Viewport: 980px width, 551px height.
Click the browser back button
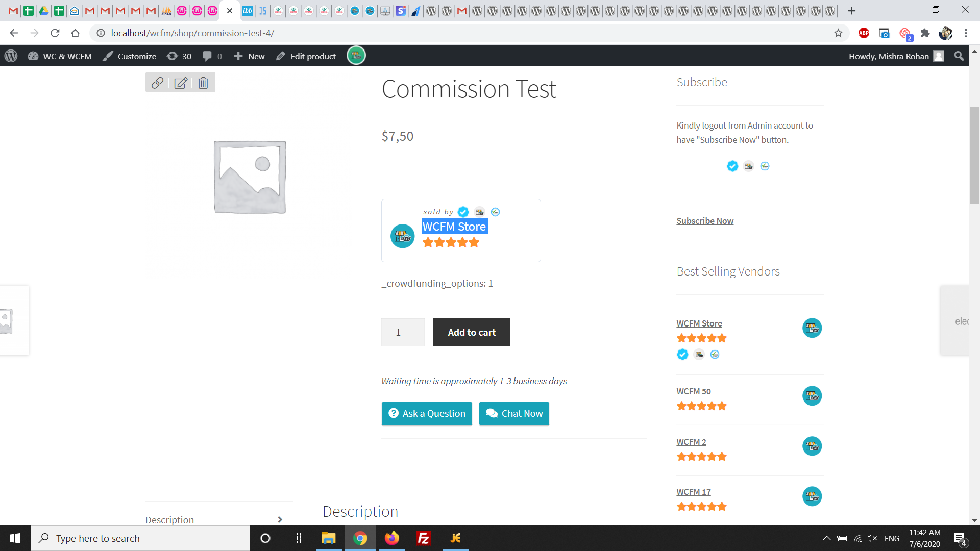[14, 33]
